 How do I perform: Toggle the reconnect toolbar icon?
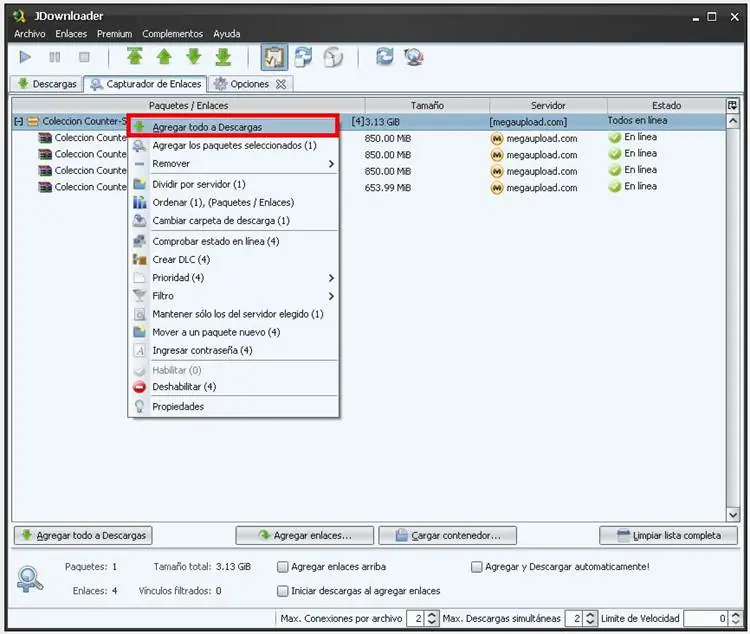304,57
